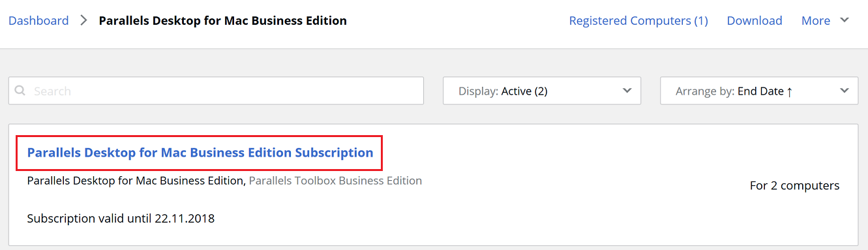Expand the More menu
The height and width of the screenshot is (250, 868).
(816, 20)
